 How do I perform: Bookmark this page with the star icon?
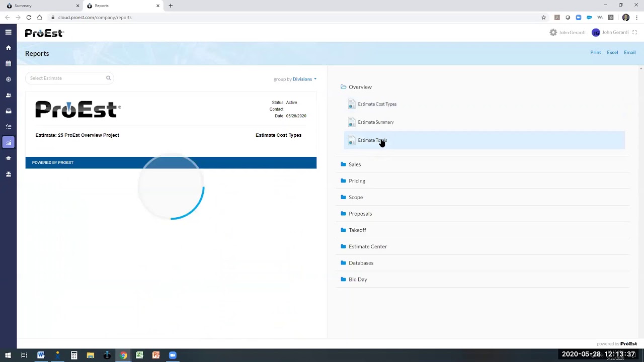543,18
